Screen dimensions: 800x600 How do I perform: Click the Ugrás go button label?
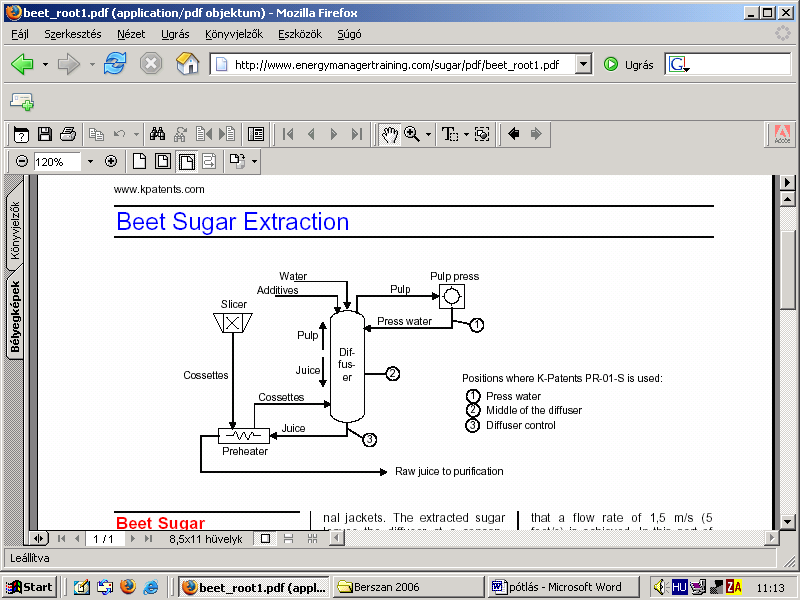pos(639,65)
